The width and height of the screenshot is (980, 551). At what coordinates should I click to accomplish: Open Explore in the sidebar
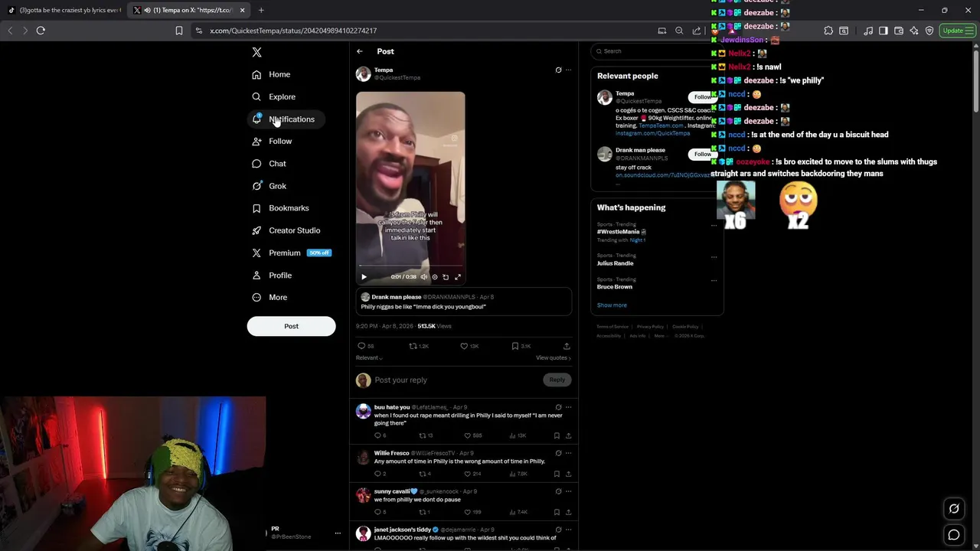[274, 96]
